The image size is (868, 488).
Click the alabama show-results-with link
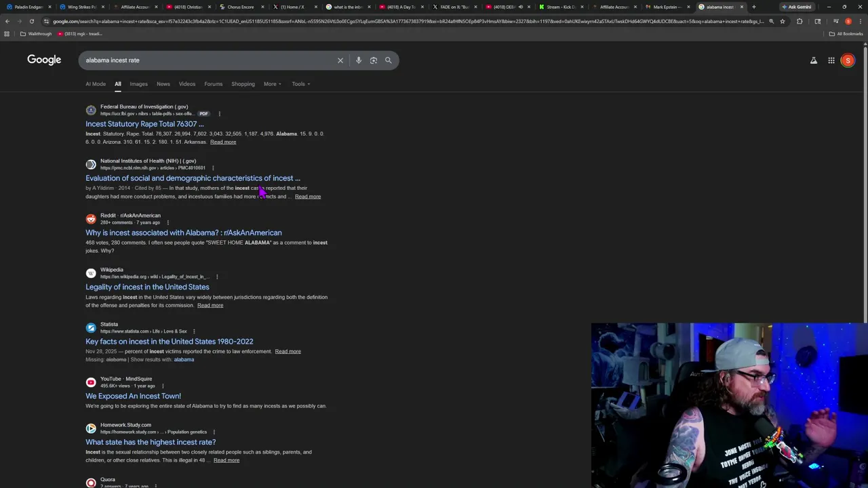coord(184,359)
